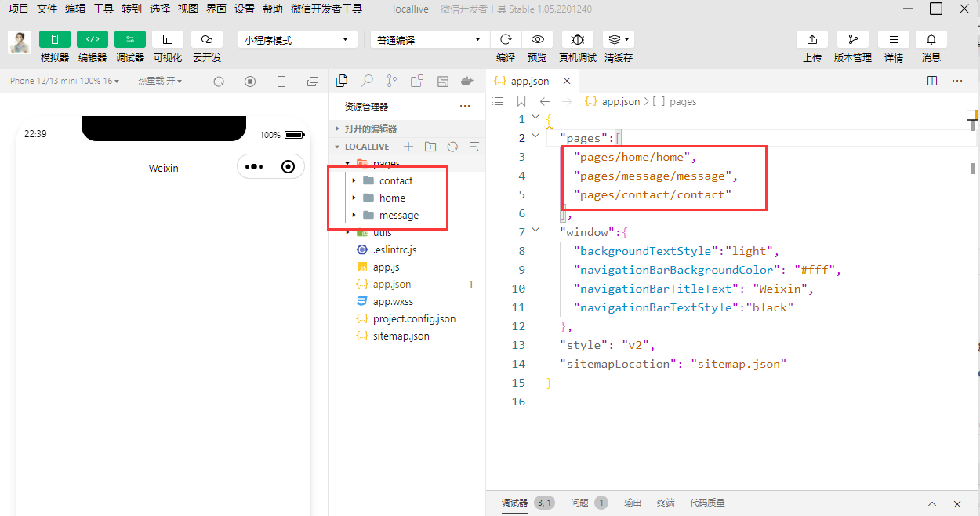This screenshot has width=980, height=516.
Task: Open the 可视化 visual layout tool
Action: coord(168,39)
